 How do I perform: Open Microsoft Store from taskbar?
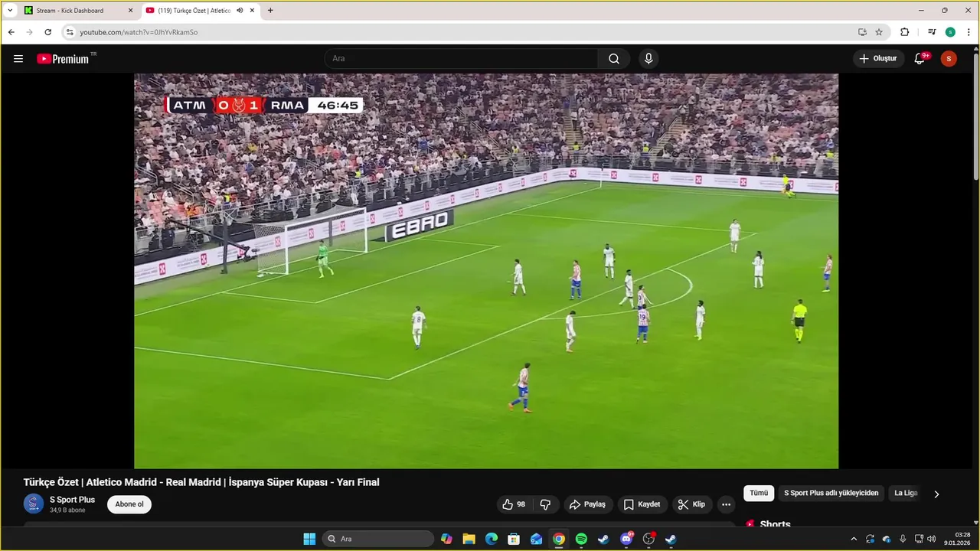[514, 539]
